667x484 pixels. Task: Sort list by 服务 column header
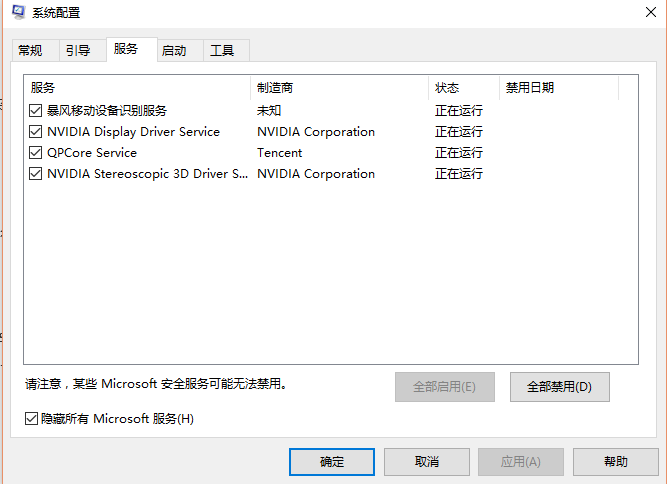[x=137, y=88]
